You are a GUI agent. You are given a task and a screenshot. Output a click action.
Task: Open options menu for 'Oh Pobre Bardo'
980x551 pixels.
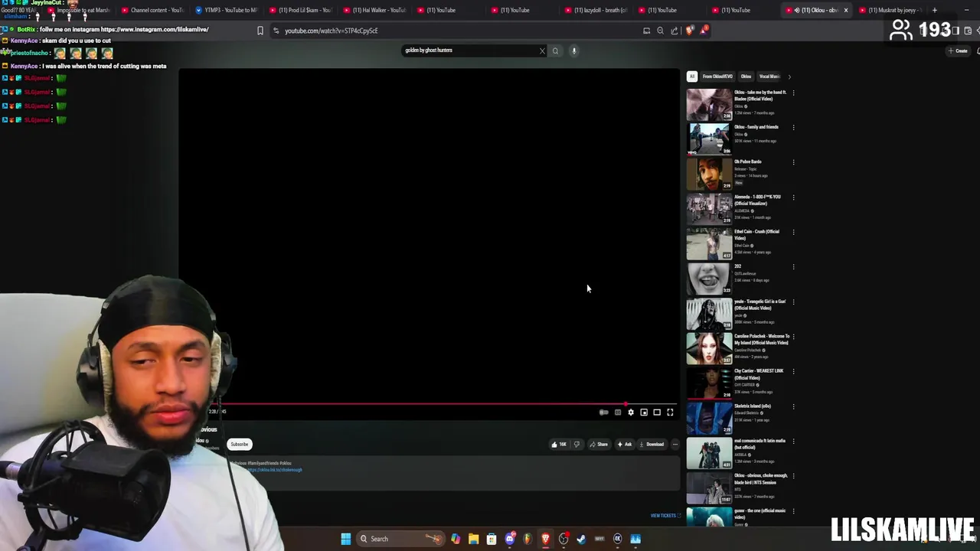click(x=793, y=162)
